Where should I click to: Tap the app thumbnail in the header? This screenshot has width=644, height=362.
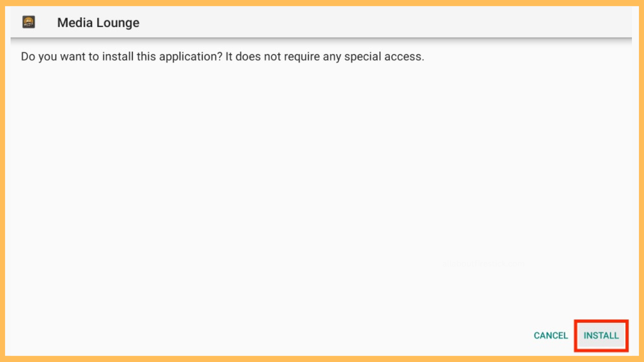click(x=29, y=22)
